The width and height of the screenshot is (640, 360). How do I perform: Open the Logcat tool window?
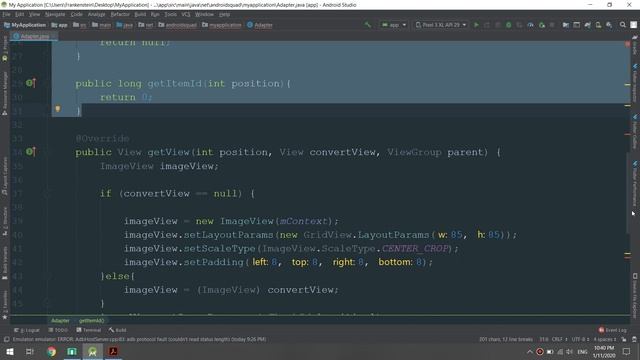point(27,330)
